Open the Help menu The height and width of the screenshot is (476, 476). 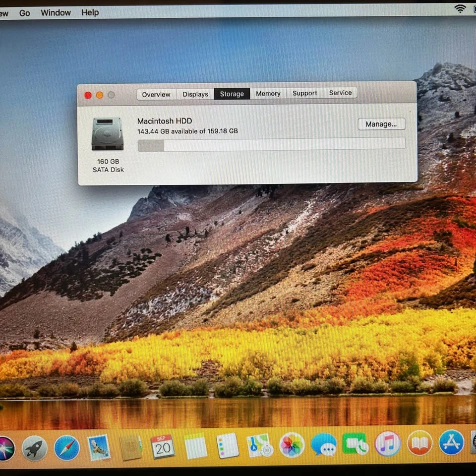pyautogui.click(x=90, y=12)
